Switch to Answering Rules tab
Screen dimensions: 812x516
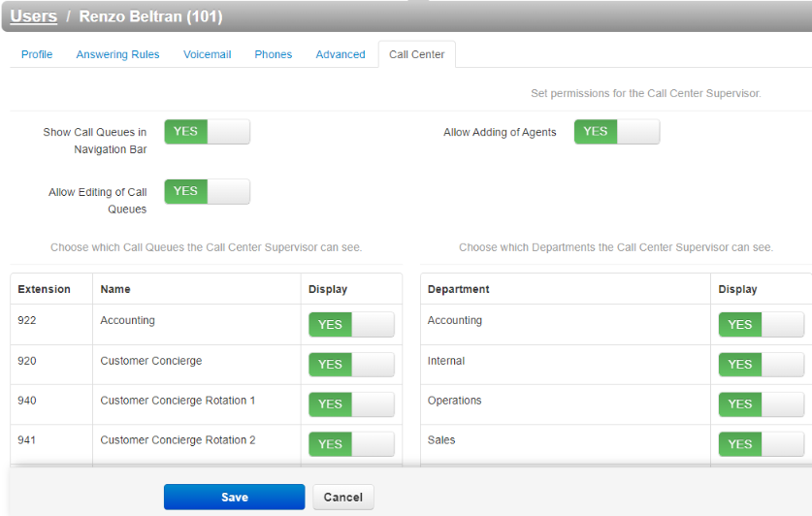(117, 54)
